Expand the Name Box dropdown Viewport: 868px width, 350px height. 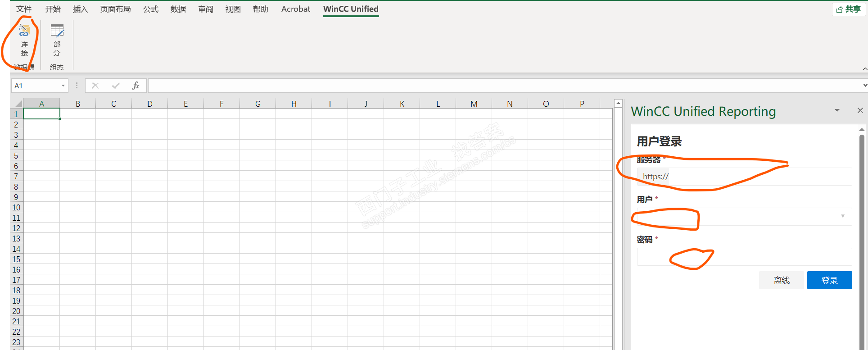coord(63,86)
